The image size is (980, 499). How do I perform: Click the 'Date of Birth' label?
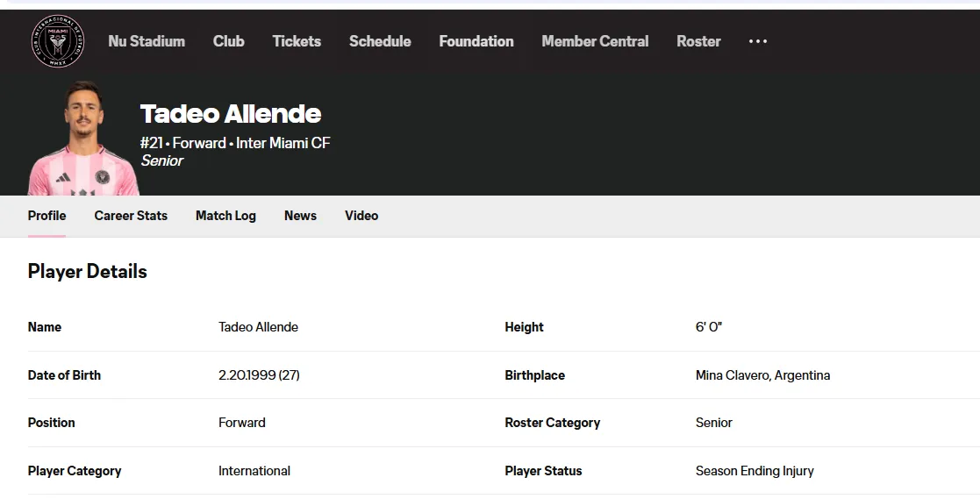click(x=64, y=375)
